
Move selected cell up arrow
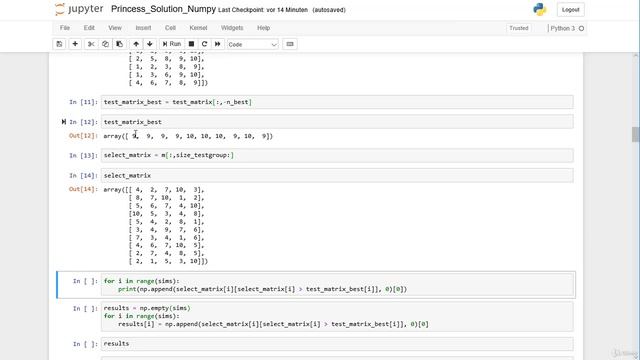(x=136, y=44)
